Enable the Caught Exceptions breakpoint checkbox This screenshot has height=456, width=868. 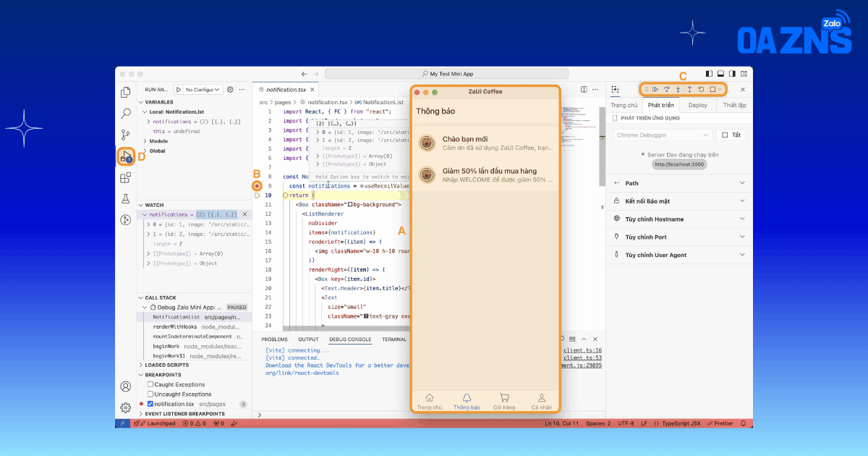tap(150, 384)
